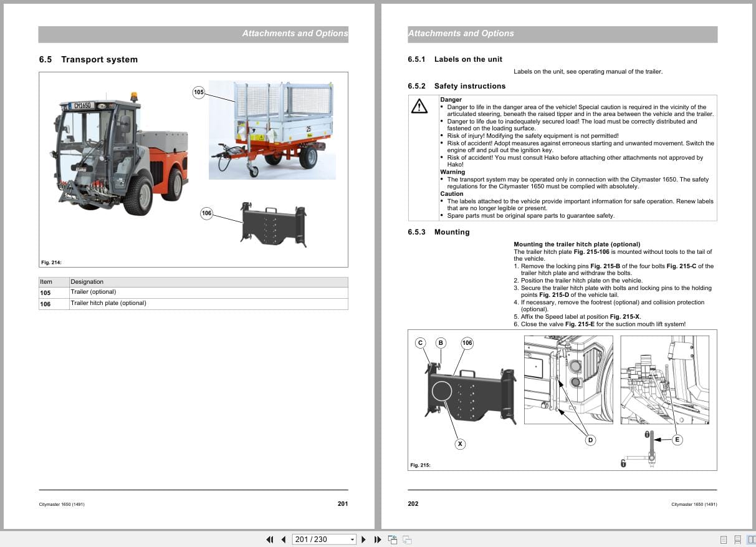Click the Trailer (optional) table row
Viewport: 756px width, 547px height.
click(93, 292)
